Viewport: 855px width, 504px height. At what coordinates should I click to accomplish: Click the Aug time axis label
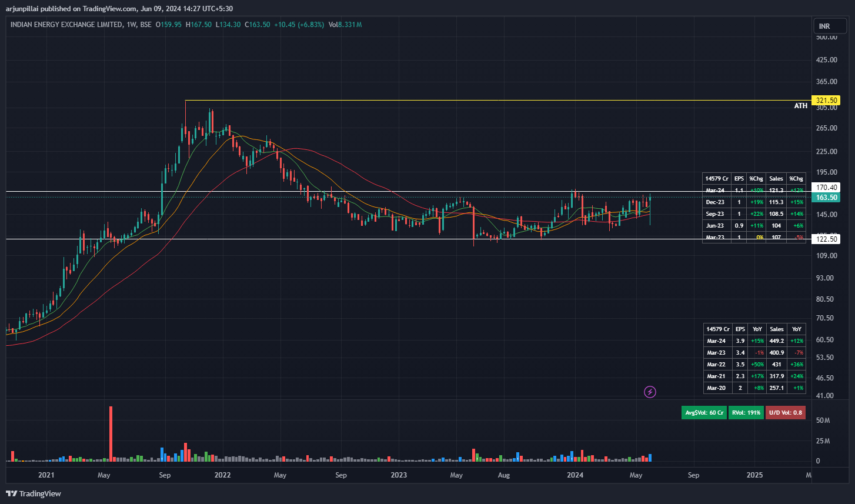(504, 475)
